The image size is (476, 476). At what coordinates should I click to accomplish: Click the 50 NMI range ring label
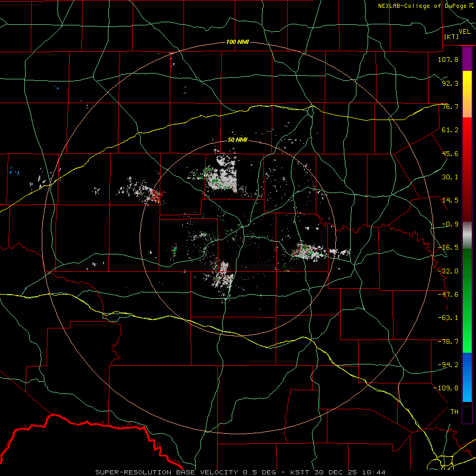(x=237, y=140)
